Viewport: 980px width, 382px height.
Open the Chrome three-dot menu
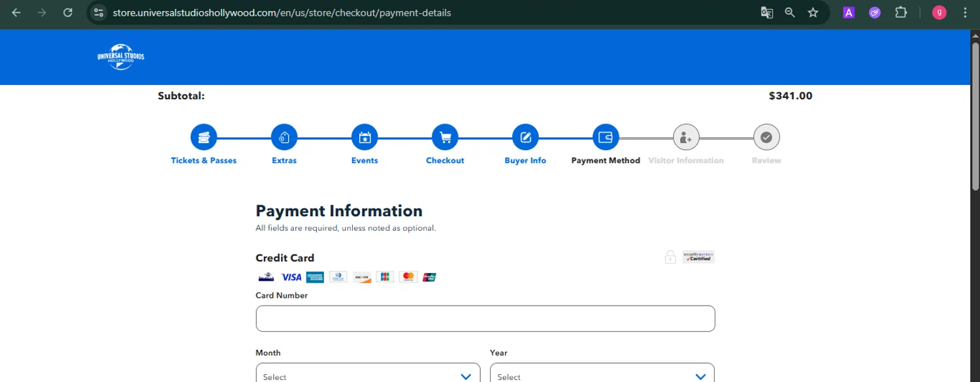965,12
